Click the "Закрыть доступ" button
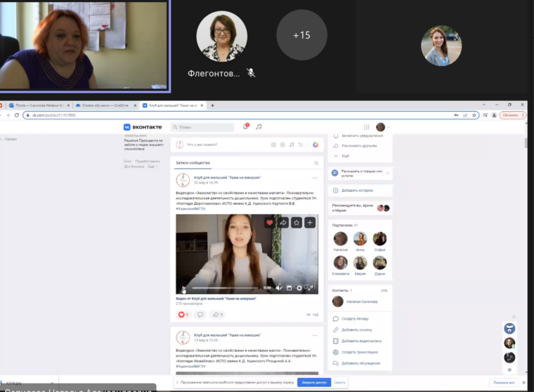The image size is (534, 392). tap(313, 382)
